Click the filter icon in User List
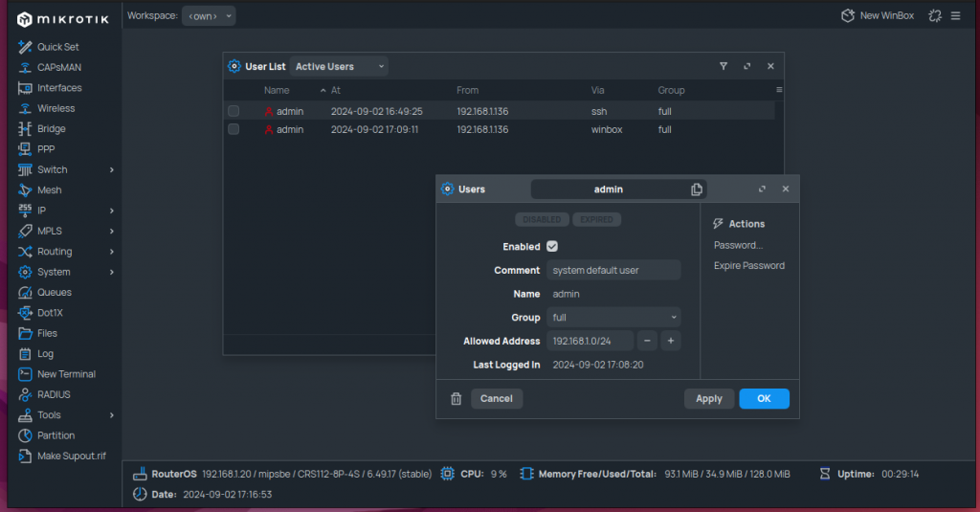This screenshot has height=512, width=980. click(724, 66)
